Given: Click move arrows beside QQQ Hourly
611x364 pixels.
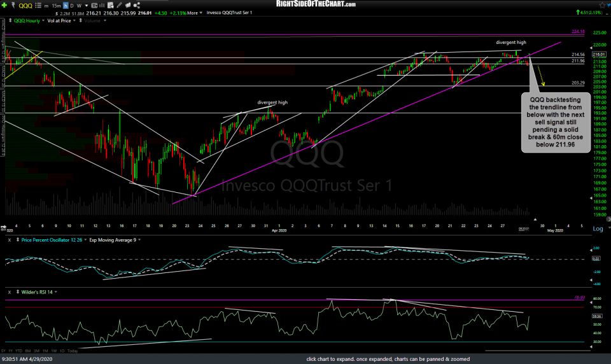Looking at the screenshot, I should click(x=10, y=20).
